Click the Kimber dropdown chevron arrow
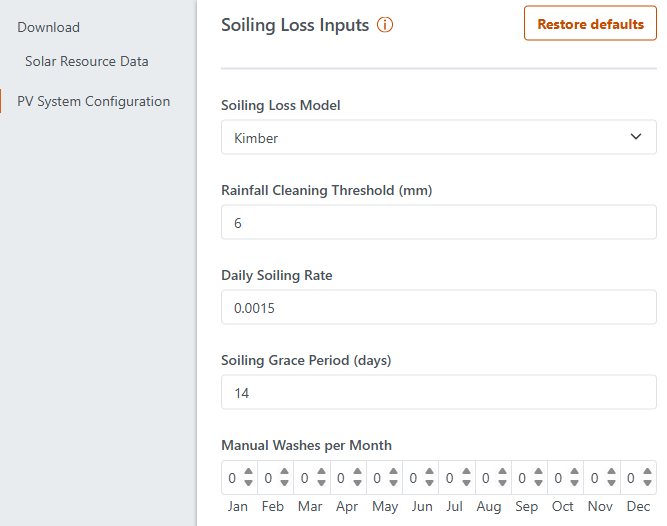Screen dimensions: 667x526 pyautogui.click(x=636, y=138)
